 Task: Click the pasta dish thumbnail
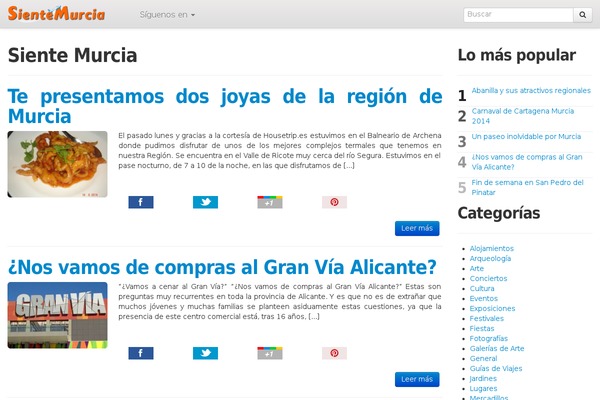57,164
